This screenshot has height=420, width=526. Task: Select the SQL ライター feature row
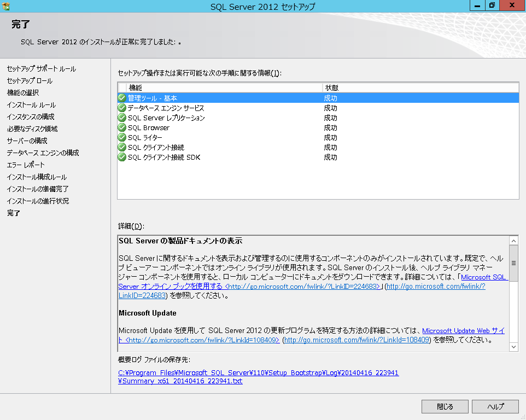click(318, 138)
